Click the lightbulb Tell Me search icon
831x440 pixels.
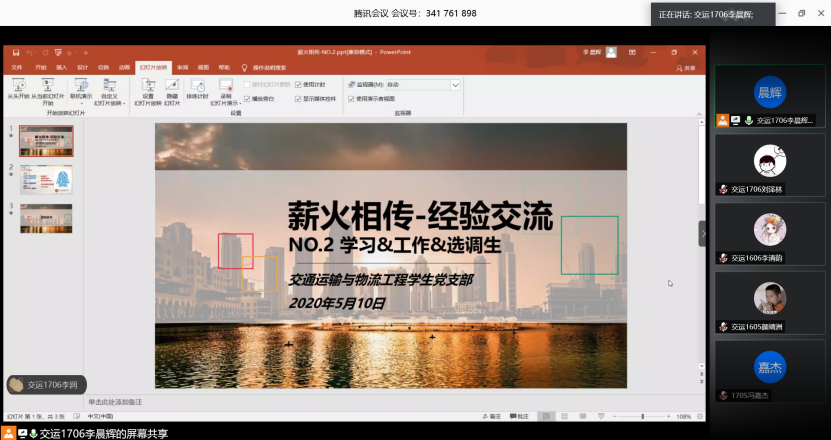(244, 67)
